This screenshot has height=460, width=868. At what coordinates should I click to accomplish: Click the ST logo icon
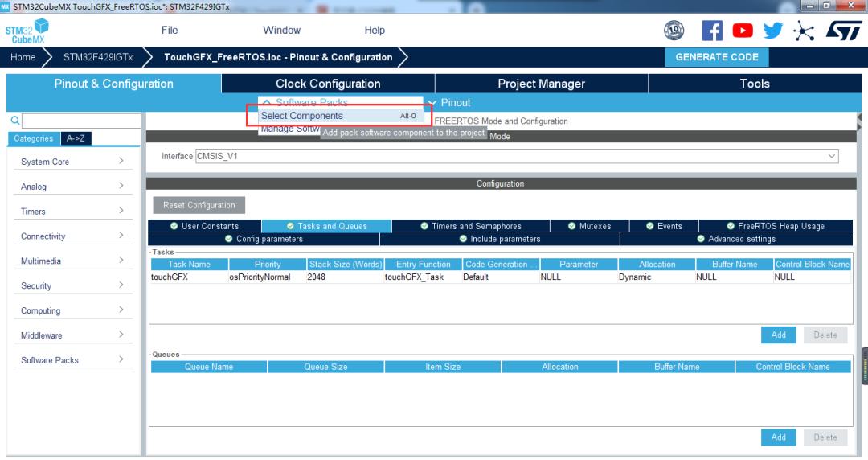point(844,31)
